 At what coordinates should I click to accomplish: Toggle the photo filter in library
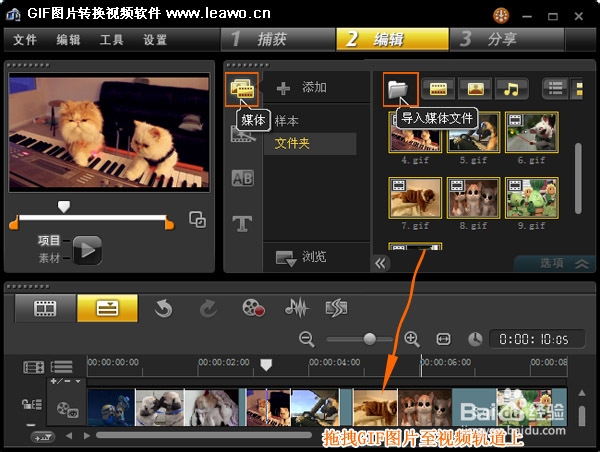[475, 89]
